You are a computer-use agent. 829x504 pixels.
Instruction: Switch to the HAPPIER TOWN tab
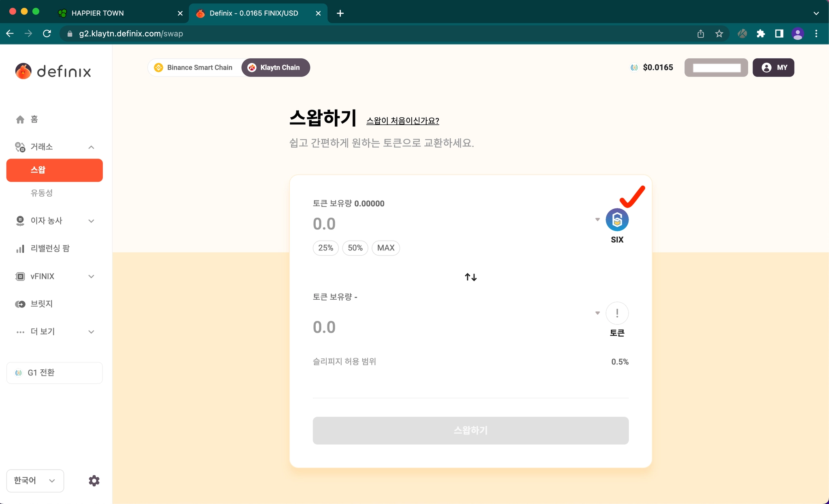tap(97, 13)
